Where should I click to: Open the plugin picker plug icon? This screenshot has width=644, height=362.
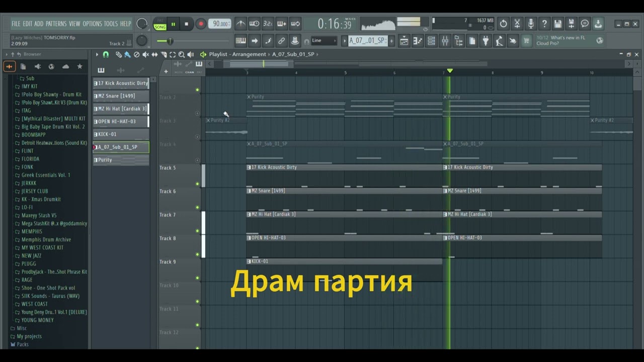[x=486, y=41]
